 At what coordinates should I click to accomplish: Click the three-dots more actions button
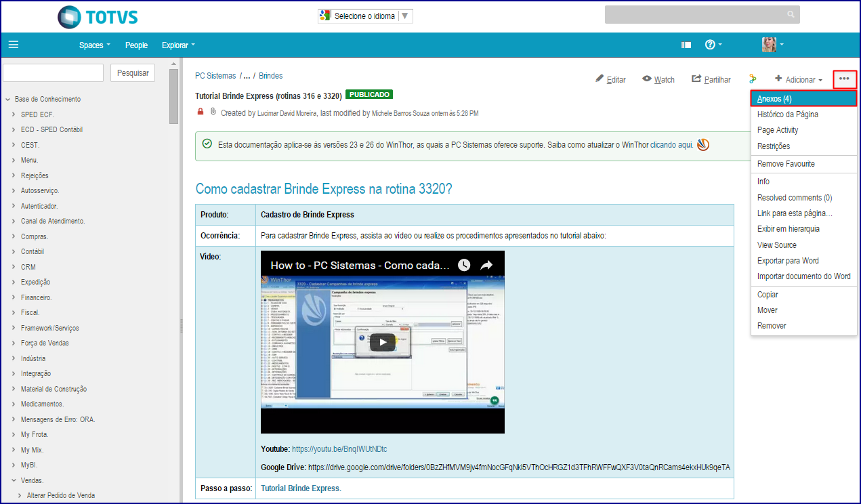[844, 79]
